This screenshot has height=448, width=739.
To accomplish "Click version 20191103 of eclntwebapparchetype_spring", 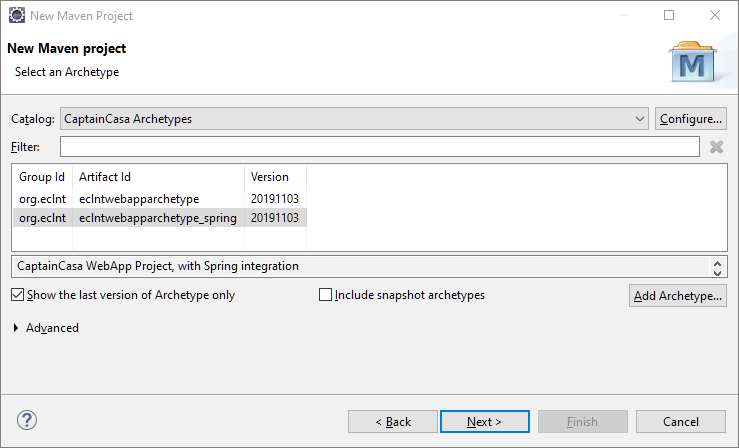I will (275, 218).
